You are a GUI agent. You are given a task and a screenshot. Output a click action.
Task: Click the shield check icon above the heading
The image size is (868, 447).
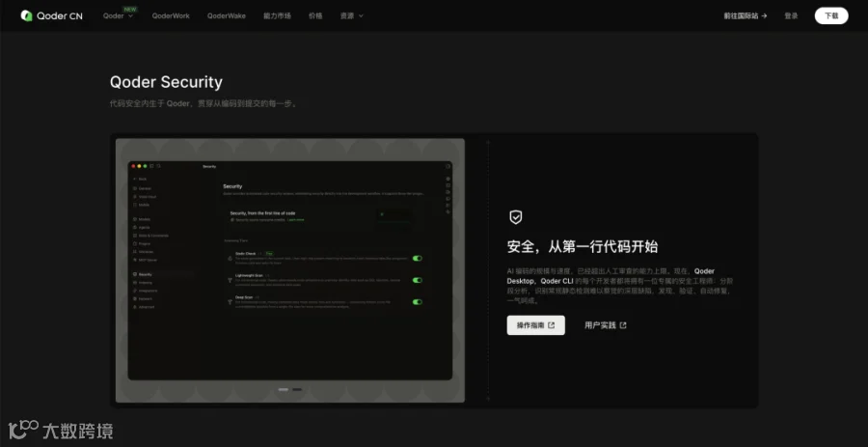pyautogui.click(x=515, y=217)
